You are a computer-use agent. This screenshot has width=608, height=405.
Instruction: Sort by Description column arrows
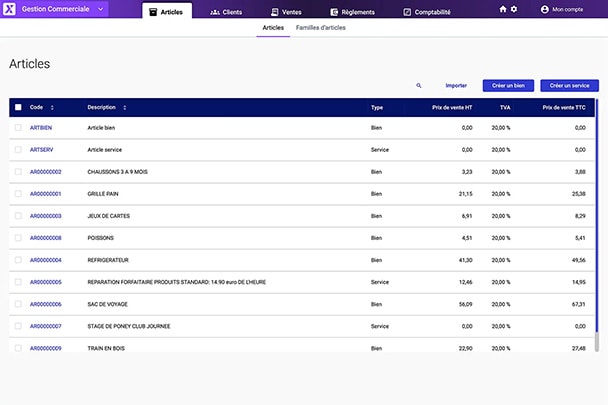click(x=124, y=107)
